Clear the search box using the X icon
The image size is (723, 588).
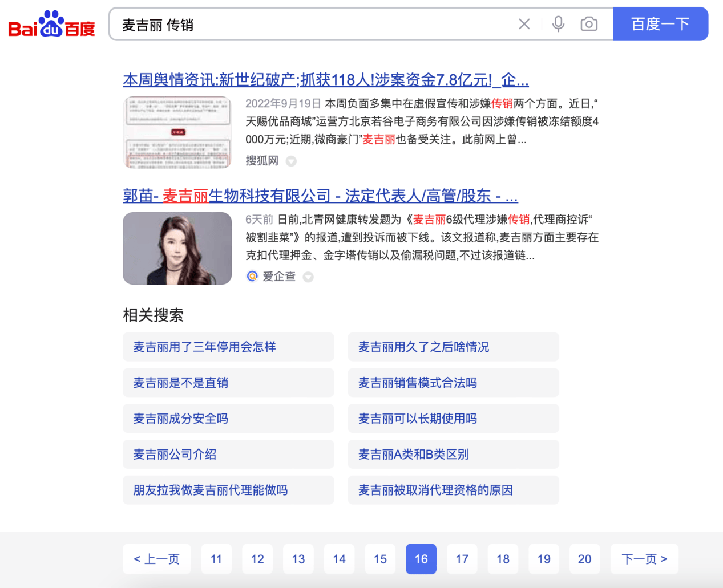click(524, 23)
